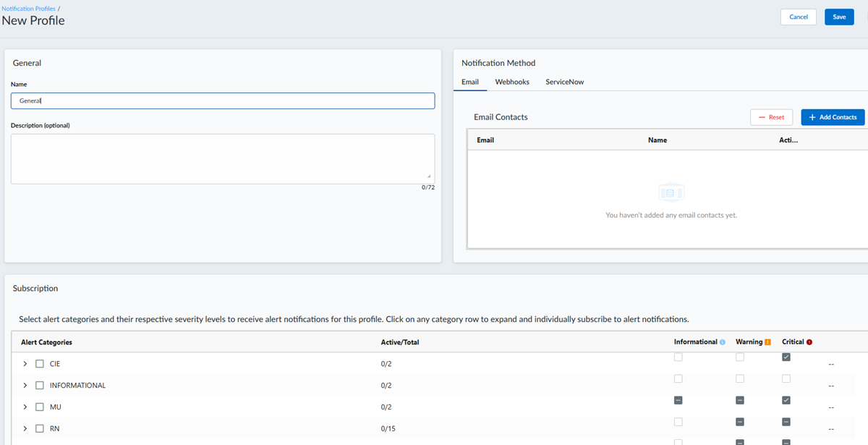The image size is (868, 445).
Task: Click the red Critical severity icon
Action: pyautogui.click(x=809, y=342)
